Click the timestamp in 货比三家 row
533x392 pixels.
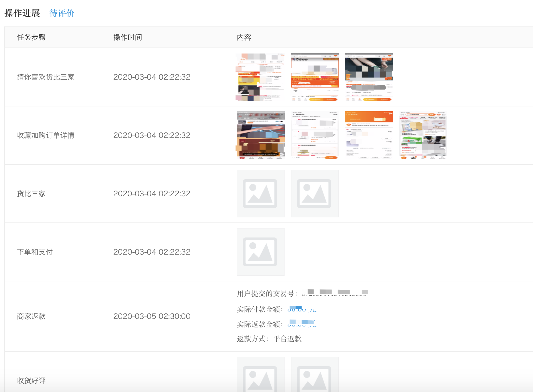(152, 194)
